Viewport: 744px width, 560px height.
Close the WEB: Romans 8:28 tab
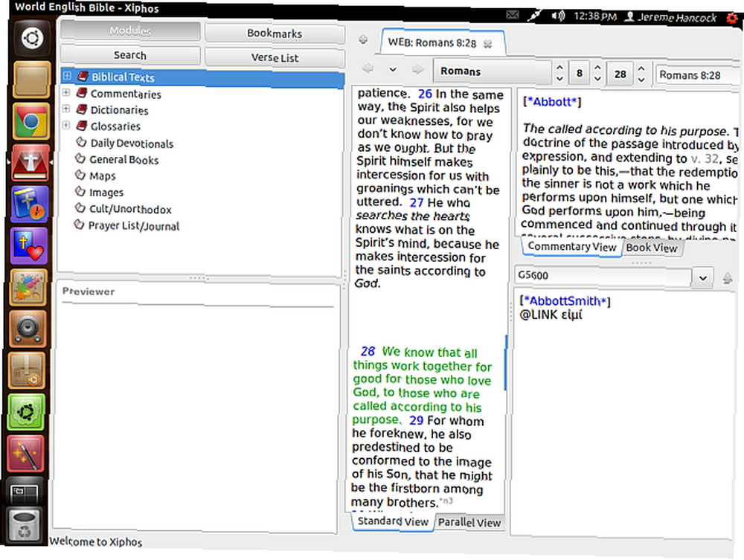[488, 44]
